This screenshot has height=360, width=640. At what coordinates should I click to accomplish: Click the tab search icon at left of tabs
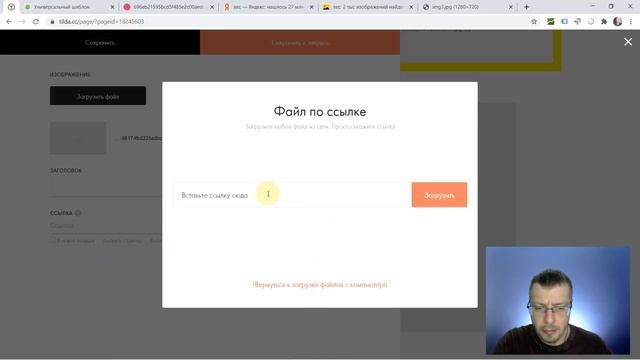[11, 7]
